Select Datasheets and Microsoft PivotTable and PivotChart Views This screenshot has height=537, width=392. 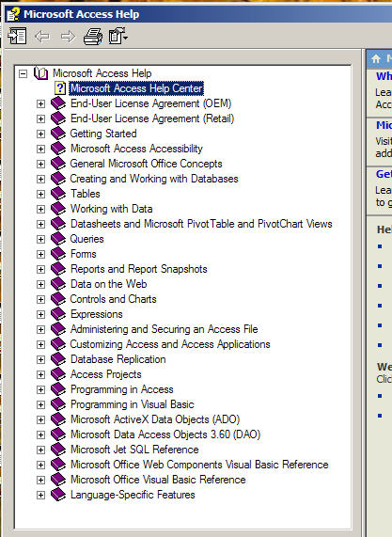(201, 224)
